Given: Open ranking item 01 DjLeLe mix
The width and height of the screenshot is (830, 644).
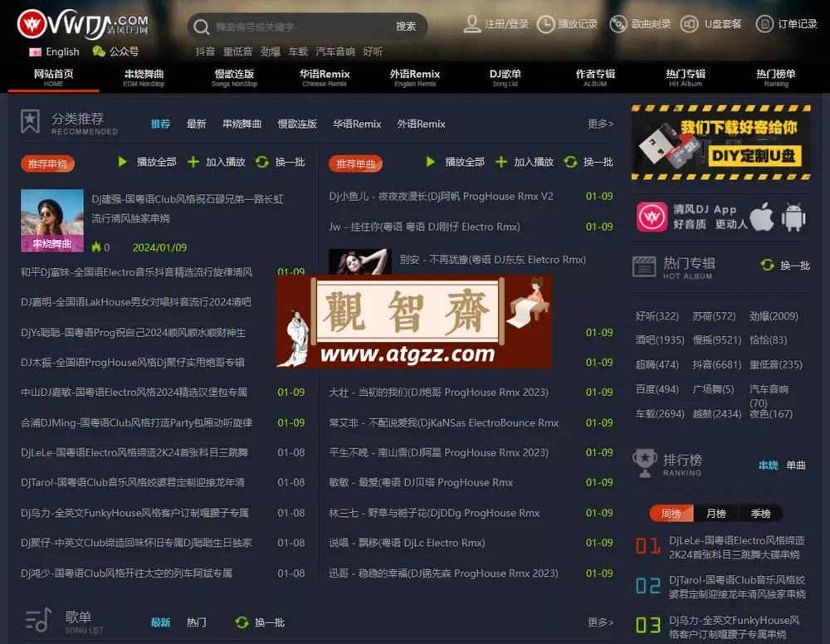Looking at the screenshot, I should 737,547.
